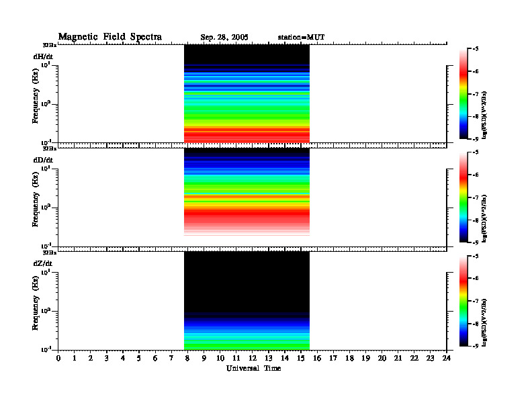Click hour 14 on the Universal Time axis
The width and height of the screenshot is (532, 411).
(285, 359)
